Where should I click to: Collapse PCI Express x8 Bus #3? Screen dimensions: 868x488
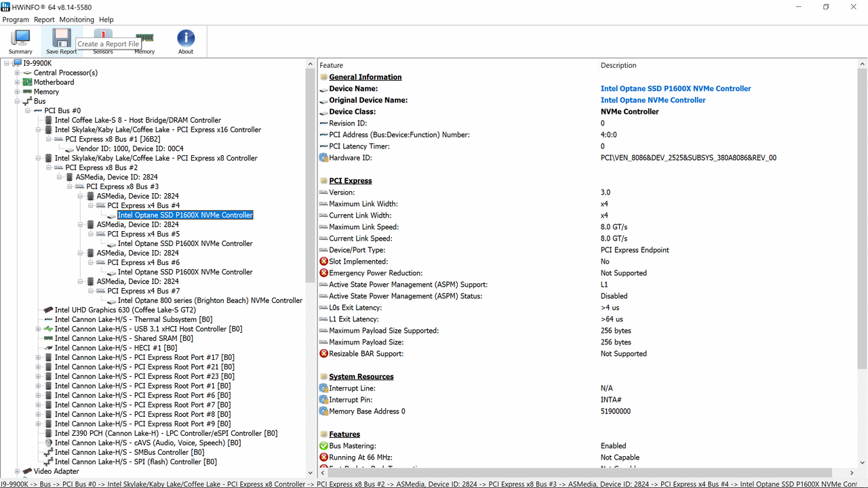click(x=70, y=186)
